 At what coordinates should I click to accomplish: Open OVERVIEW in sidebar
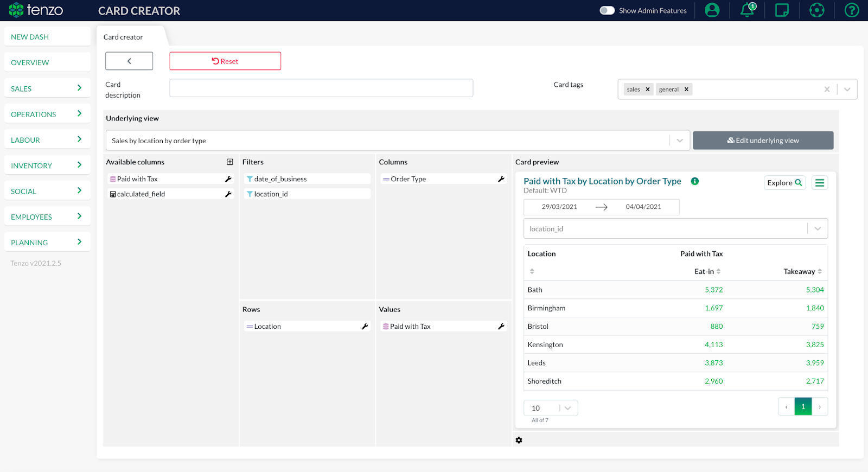coord(47,62)
